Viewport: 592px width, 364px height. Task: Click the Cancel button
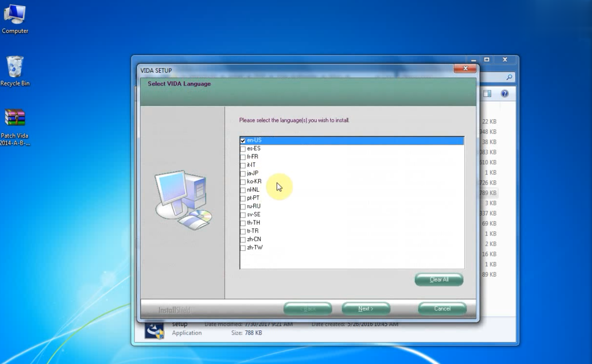442,308
